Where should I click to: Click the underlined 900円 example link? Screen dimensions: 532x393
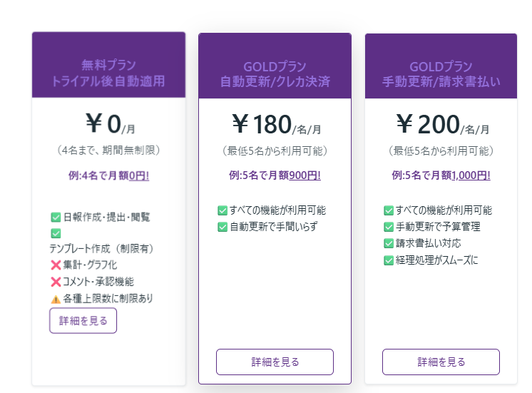tap(305, 175)
